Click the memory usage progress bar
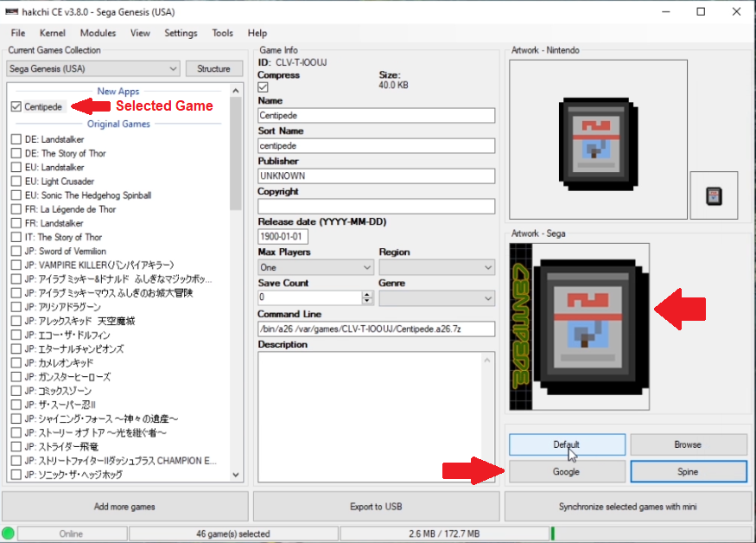This screenshot has width=756, height=543. coord(651,533)
